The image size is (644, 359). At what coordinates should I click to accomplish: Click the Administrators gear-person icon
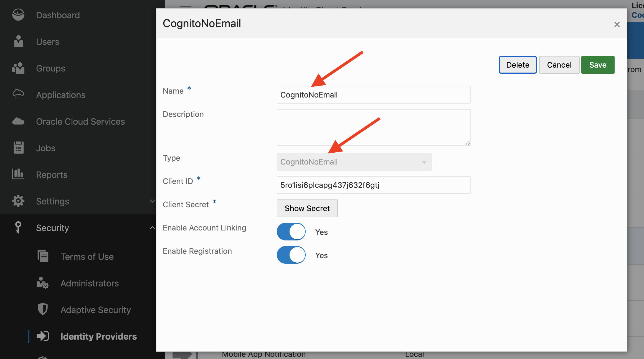(43, 283)
